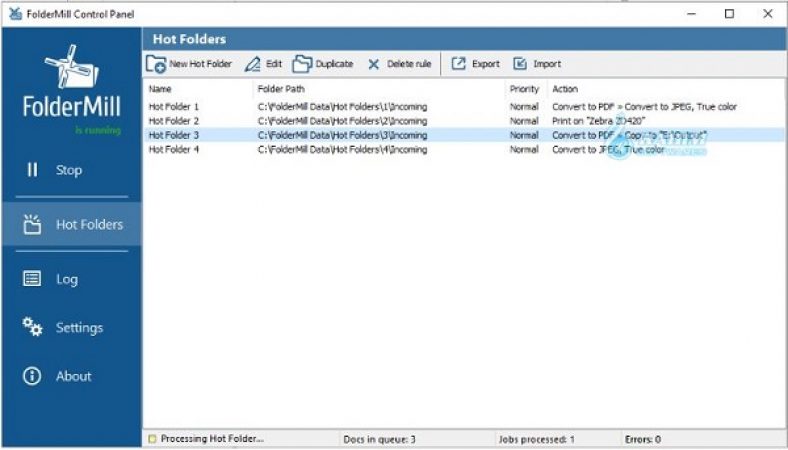Click path ending Hot Folders\3\Incoming

(x=342, y=135)
